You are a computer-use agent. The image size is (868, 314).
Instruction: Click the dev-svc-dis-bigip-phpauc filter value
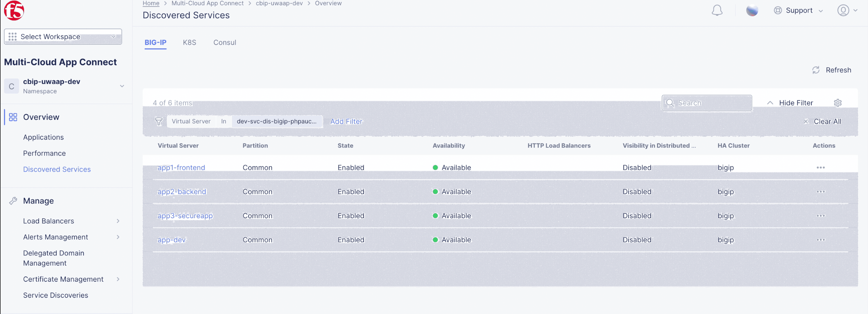[277, 121]
